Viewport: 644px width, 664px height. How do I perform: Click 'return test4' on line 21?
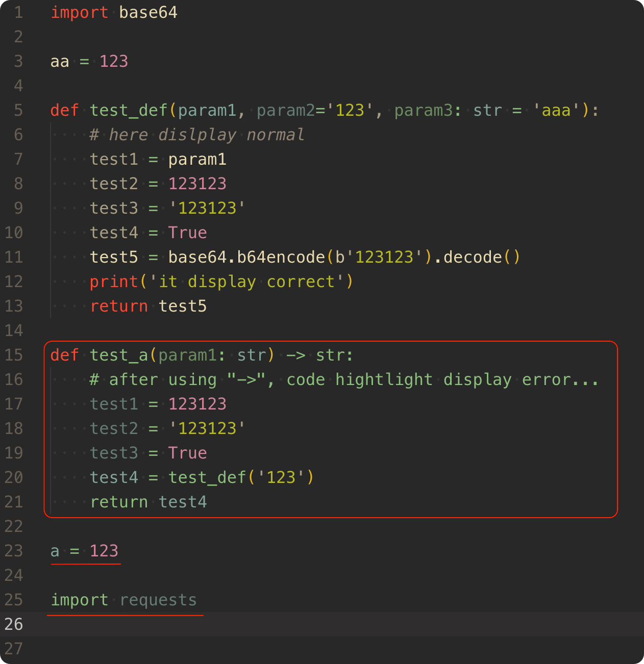click(148, 502)
